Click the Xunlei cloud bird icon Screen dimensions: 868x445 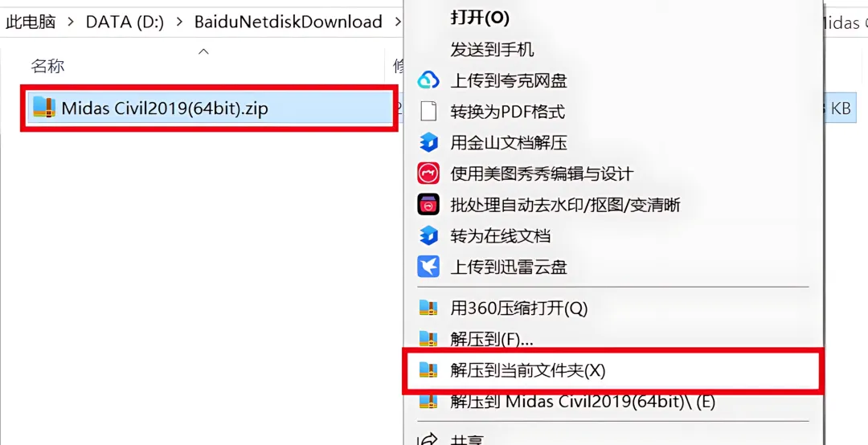point(428,267)
